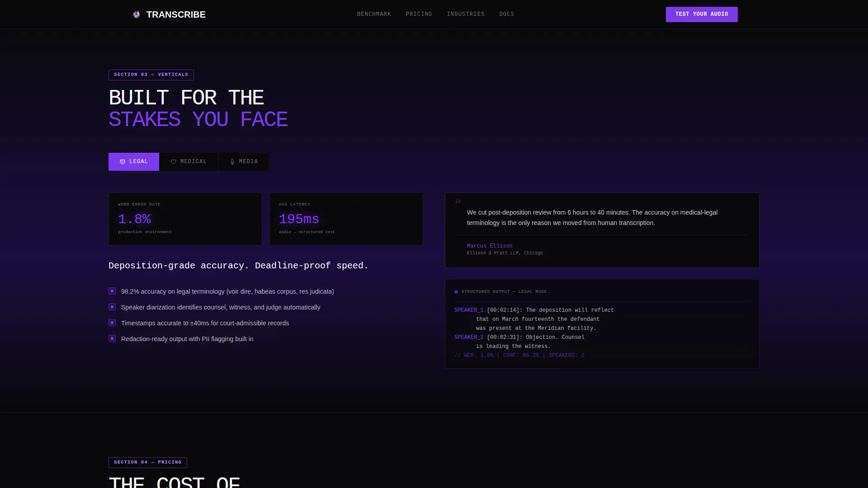Click the SPEAKER_2 label in transcript
Screen dimensions: 868x488
[469, 337]
